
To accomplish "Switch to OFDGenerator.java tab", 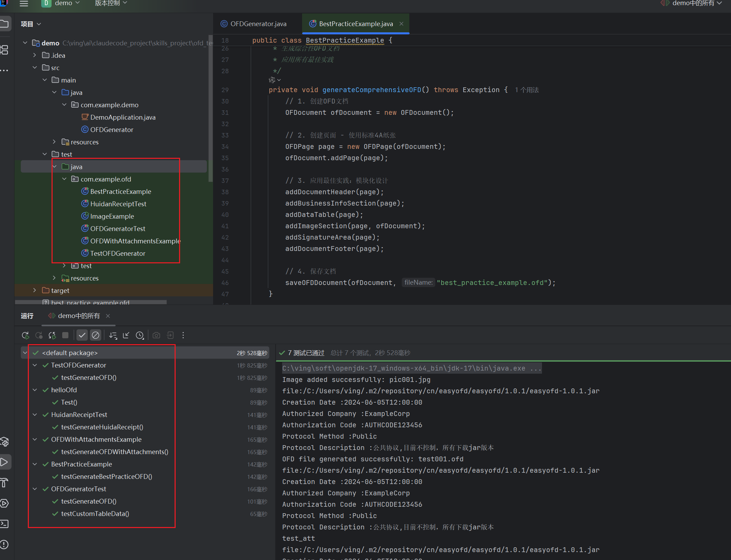I will (258, 24).
